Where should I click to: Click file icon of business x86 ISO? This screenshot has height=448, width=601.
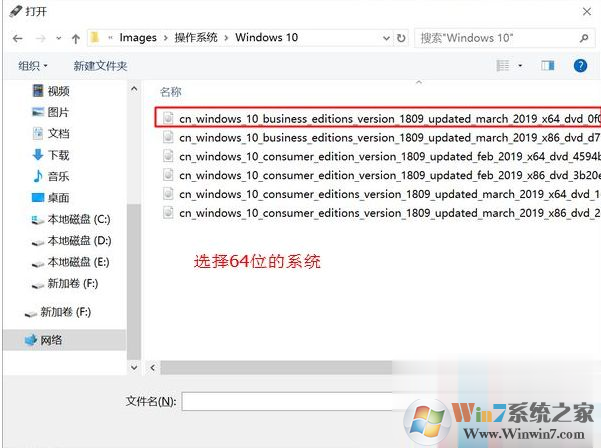(x=168, y=137)
